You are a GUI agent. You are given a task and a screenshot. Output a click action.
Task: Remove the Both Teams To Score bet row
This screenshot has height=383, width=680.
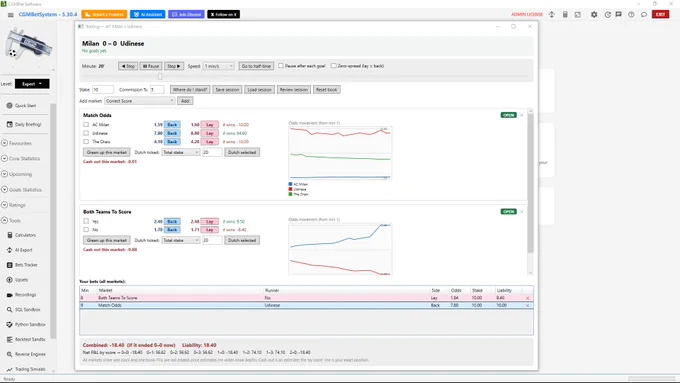(527, 298)
